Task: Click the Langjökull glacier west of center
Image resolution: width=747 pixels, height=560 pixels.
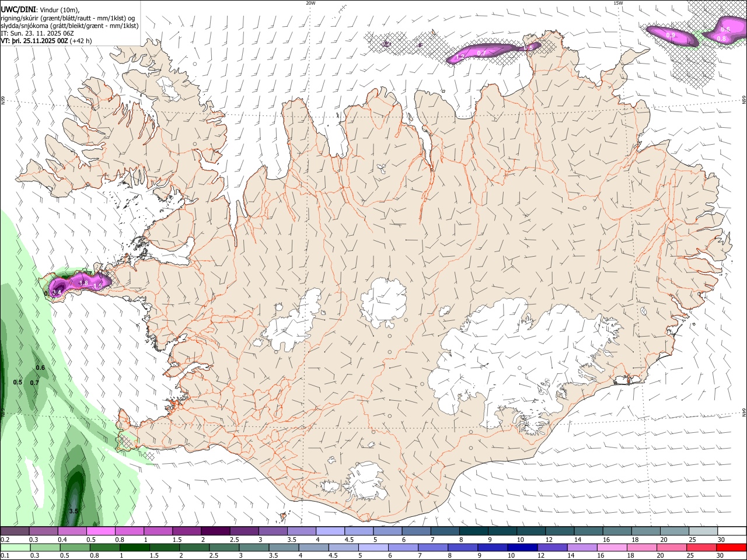Action: [x=292, y=321]
